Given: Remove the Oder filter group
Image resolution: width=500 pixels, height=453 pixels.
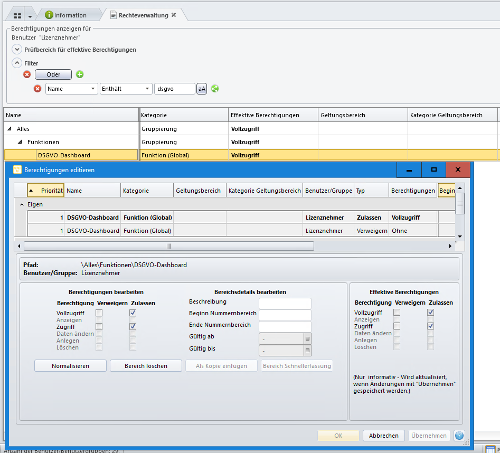Looking at the screenshot, I should (x=27, y=74).
